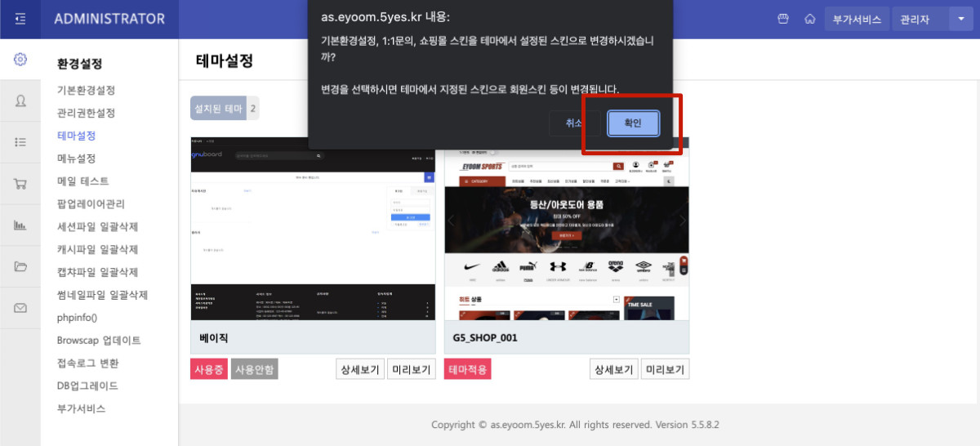Screen dimensions: 980x446
Task: Cancel the dialog with 취소 button
Action: 576,123
